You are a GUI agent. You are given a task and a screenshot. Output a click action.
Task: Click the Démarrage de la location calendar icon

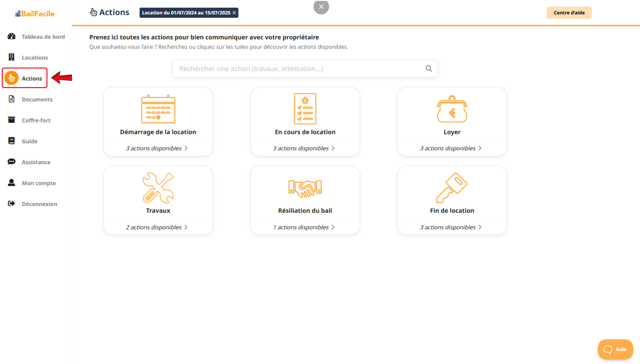click(x=158, y=109)
